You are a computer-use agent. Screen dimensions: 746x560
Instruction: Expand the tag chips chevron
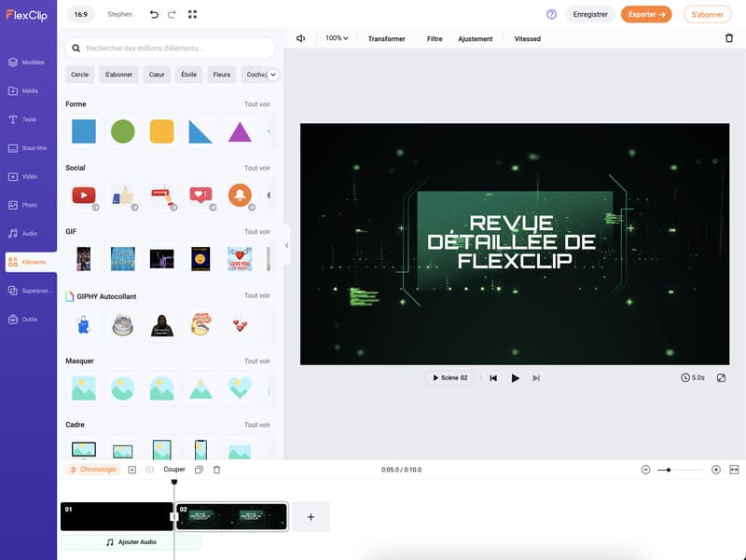(x=273, y=75)
